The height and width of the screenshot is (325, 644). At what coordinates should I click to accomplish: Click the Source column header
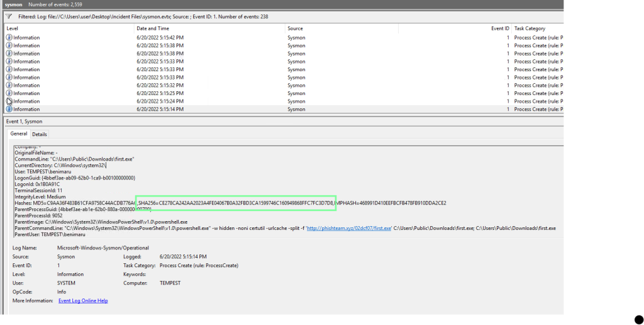coord(295,28)
